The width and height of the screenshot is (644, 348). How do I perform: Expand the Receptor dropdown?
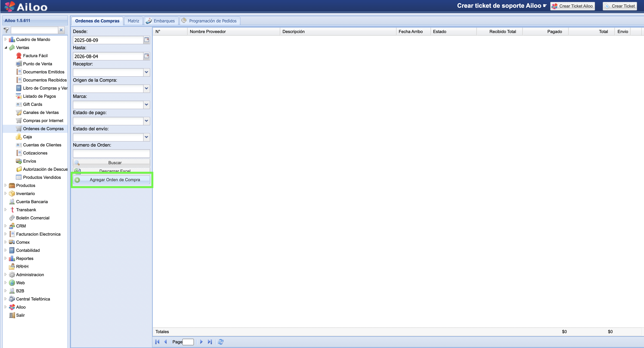[146, 72]
